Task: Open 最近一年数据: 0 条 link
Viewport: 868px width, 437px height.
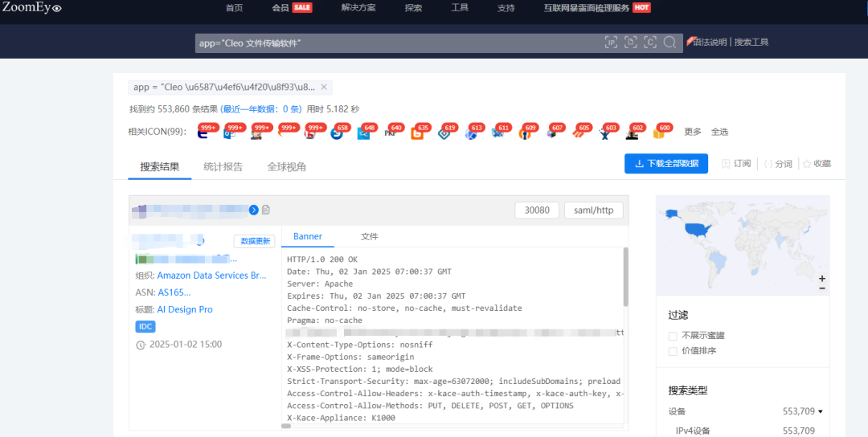Action: 262,109
